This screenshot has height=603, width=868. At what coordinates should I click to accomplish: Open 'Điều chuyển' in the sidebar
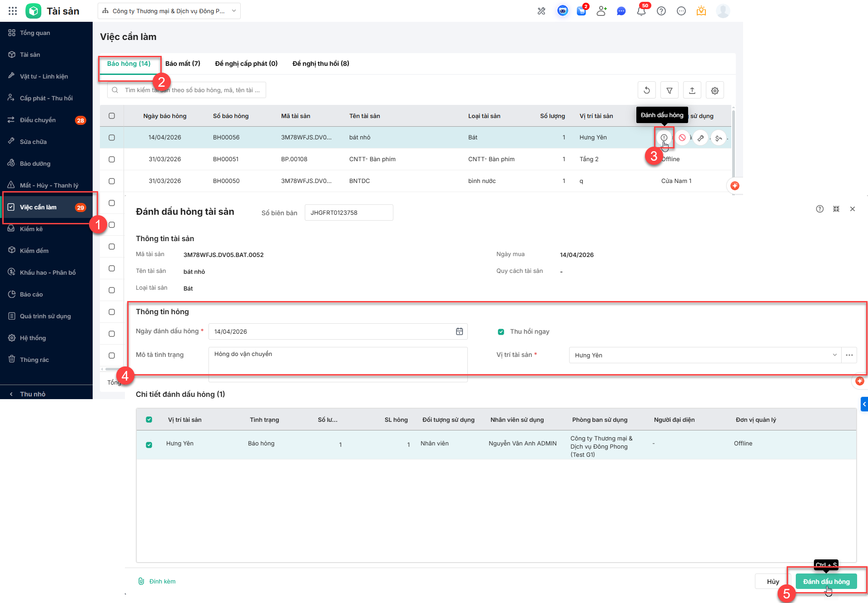pos(38,120)
